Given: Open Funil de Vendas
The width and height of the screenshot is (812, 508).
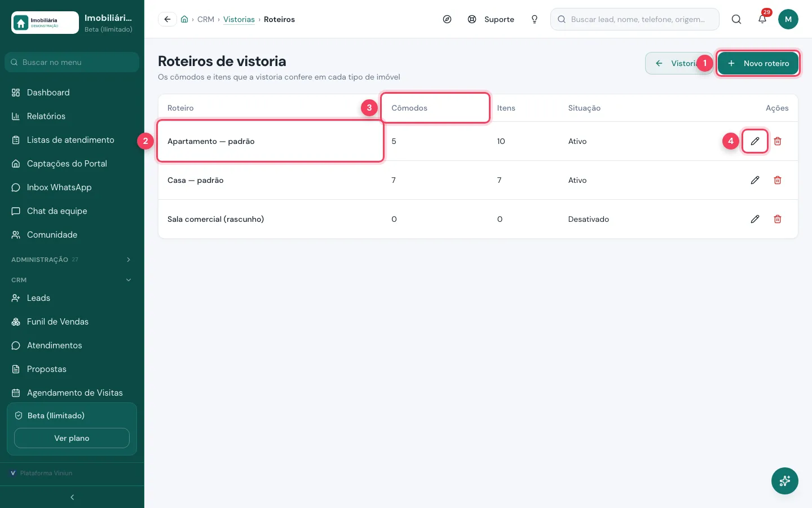Looking at the screenshot, I should coord(72,322).
